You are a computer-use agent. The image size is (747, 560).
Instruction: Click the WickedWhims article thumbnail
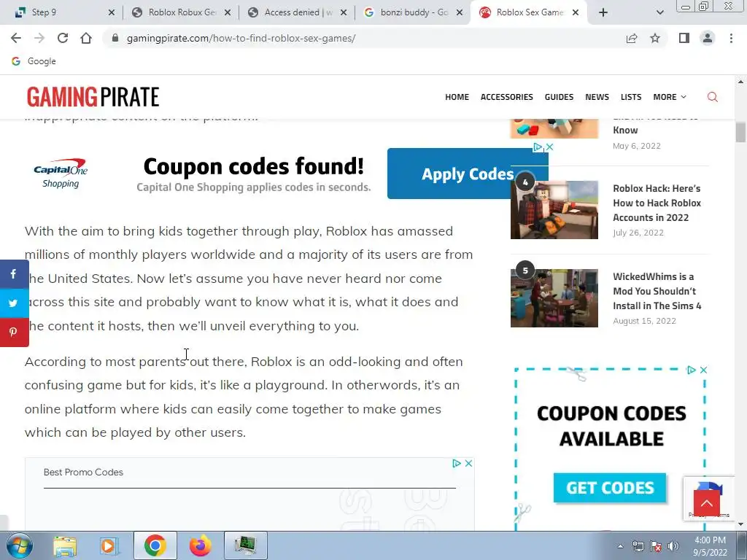pos(554,298)
